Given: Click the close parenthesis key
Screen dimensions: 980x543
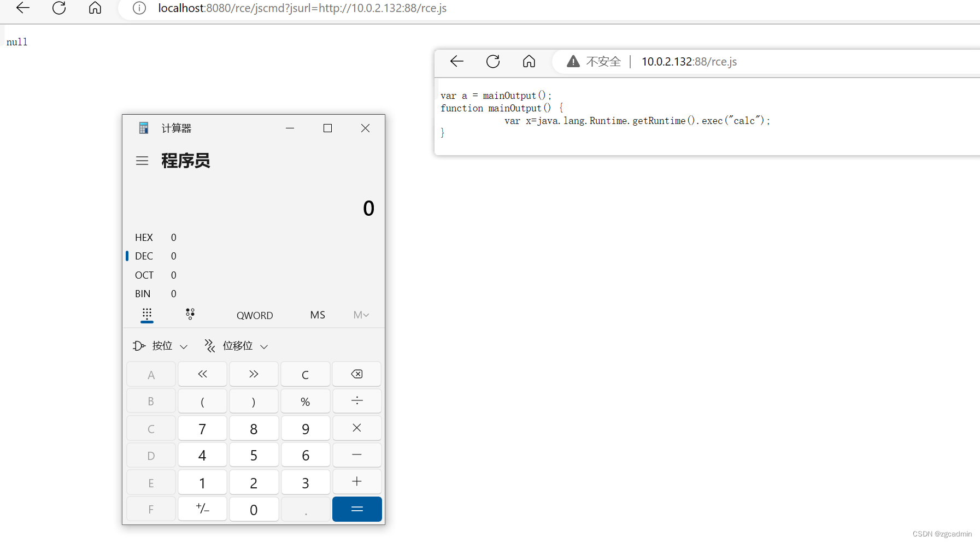Looking at the screenshot, I should (x=254, y=401).
